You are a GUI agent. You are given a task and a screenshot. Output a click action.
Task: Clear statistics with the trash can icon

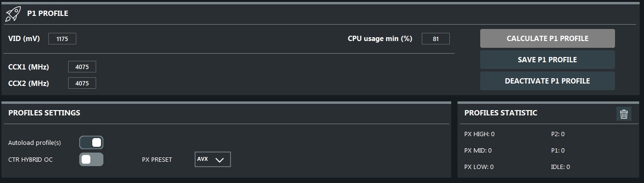pyautogui.click(x=624, y=114)
